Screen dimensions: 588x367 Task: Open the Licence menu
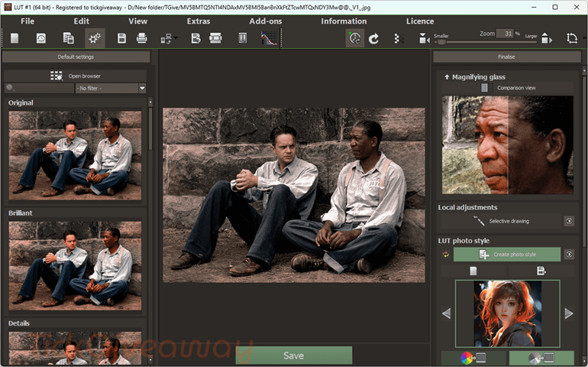(420, 21)
